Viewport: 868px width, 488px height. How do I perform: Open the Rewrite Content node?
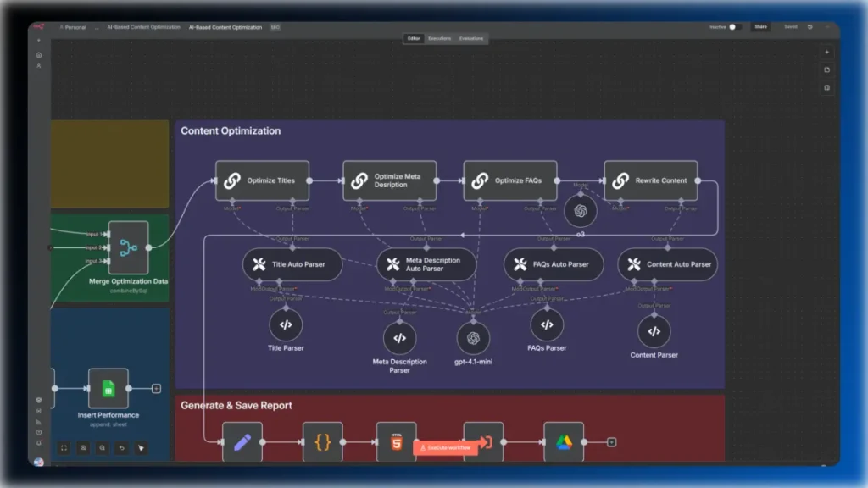coord(651,180)
